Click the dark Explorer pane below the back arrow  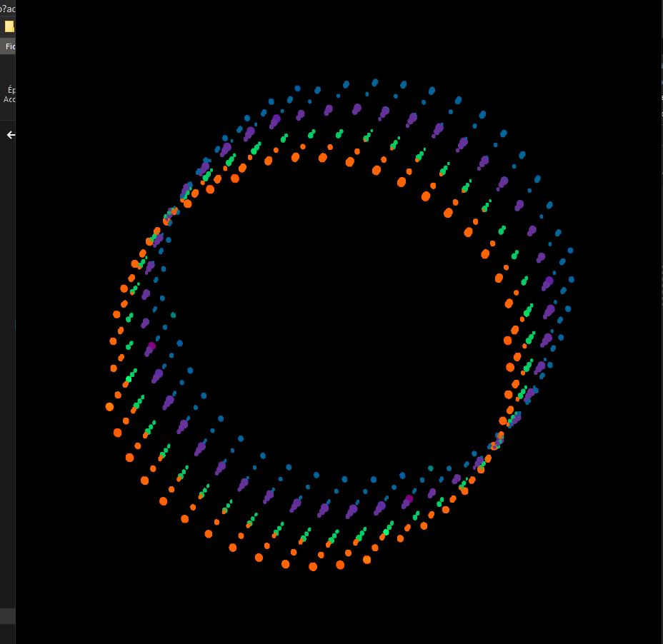7,357
